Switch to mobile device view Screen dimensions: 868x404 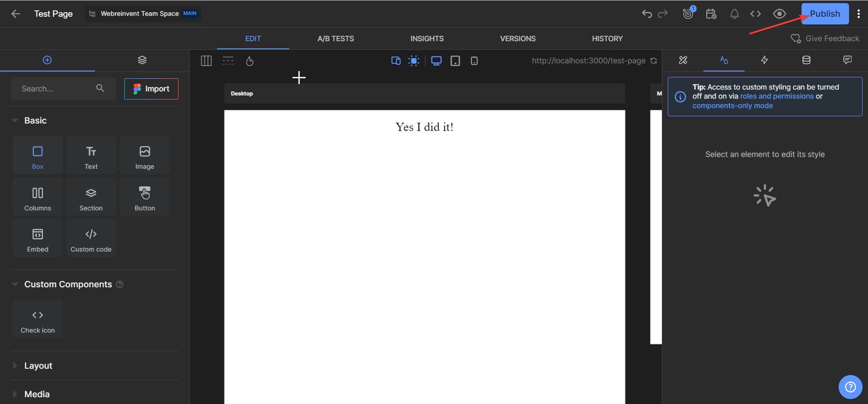tap(474, 61)
